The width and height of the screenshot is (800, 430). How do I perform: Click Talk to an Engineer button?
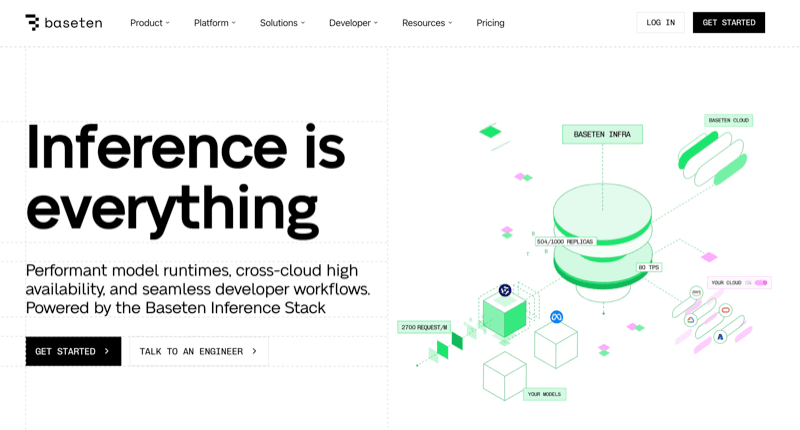pos(198,351)
